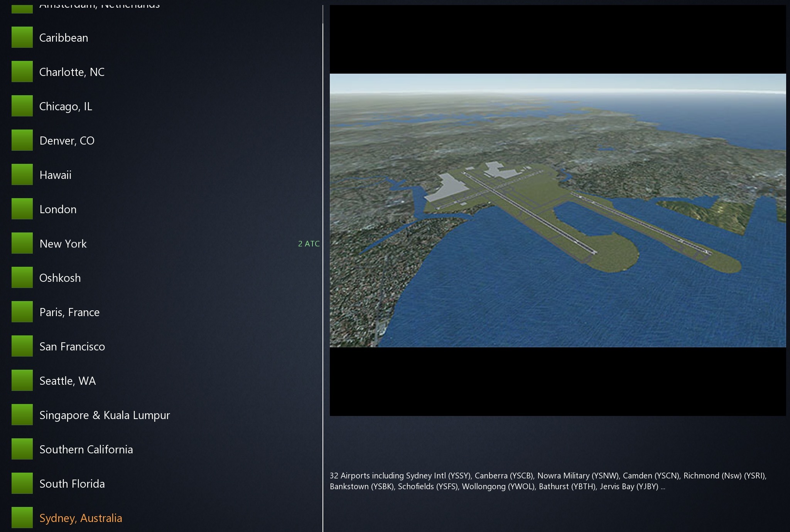
Task: Click green icon beside Oshkosh
Action: point(22,278)
